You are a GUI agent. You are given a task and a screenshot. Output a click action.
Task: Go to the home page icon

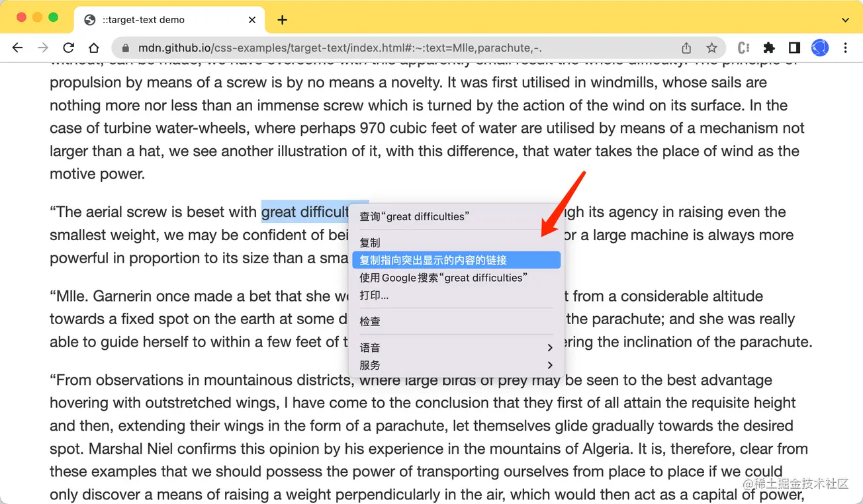pos(94,48)
